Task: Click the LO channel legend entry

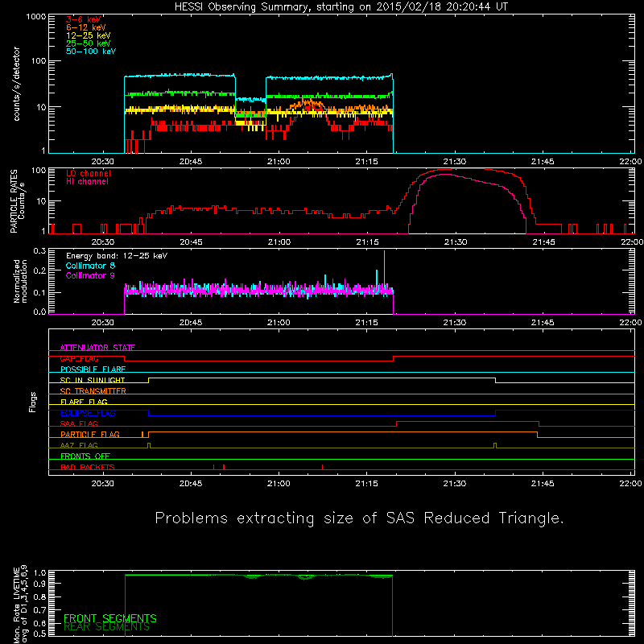Action: click(89, 173)
